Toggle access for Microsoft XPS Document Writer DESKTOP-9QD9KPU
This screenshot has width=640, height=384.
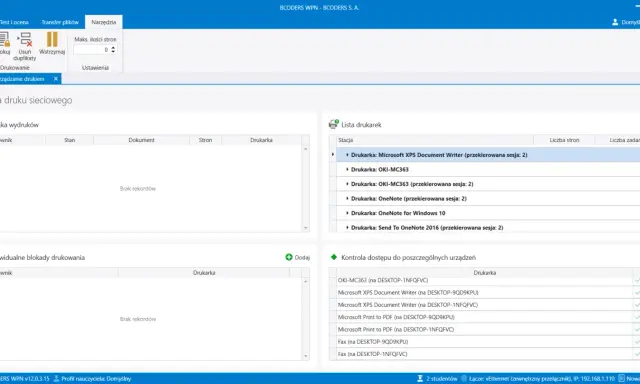coord(636,293)
